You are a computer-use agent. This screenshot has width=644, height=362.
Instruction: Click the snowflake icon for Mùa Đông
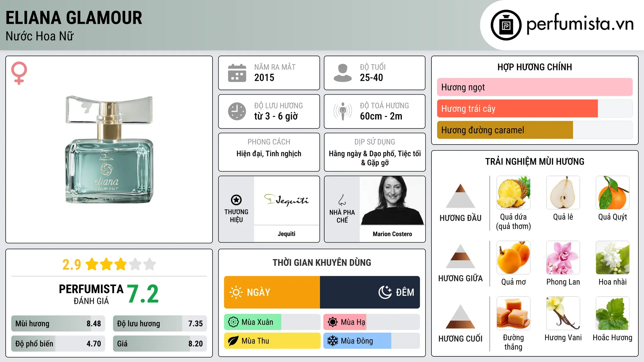(x=333, y=341)
